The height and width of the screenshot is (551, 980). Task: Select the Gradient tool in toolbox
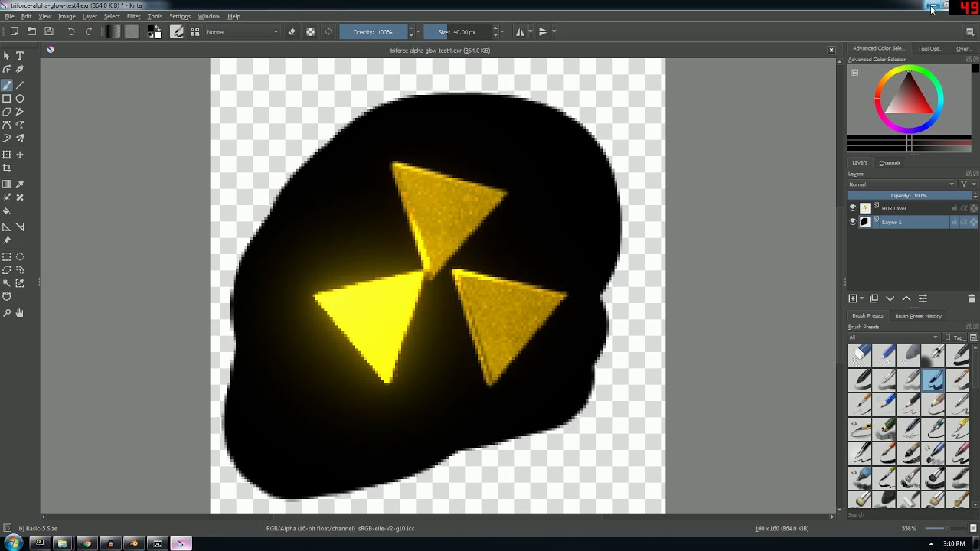click(x=7, y=184)
